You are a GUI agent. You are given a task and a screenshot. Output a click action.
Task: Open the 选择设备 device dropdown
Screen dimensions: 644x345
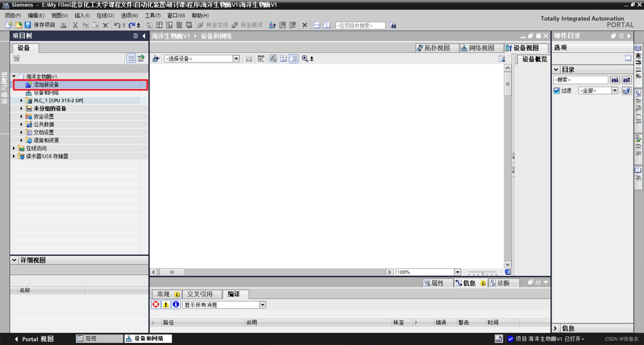click(236, 59)
